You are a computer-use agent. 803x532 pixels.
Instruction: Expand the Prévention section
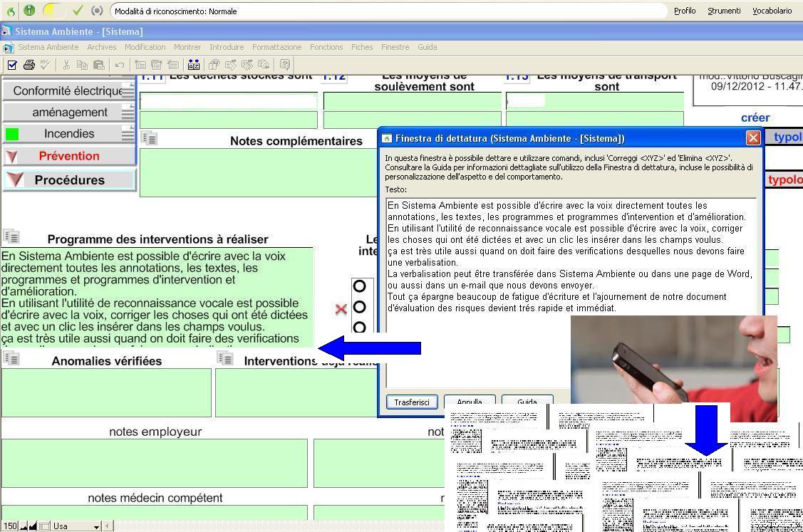tap(68, 156)
